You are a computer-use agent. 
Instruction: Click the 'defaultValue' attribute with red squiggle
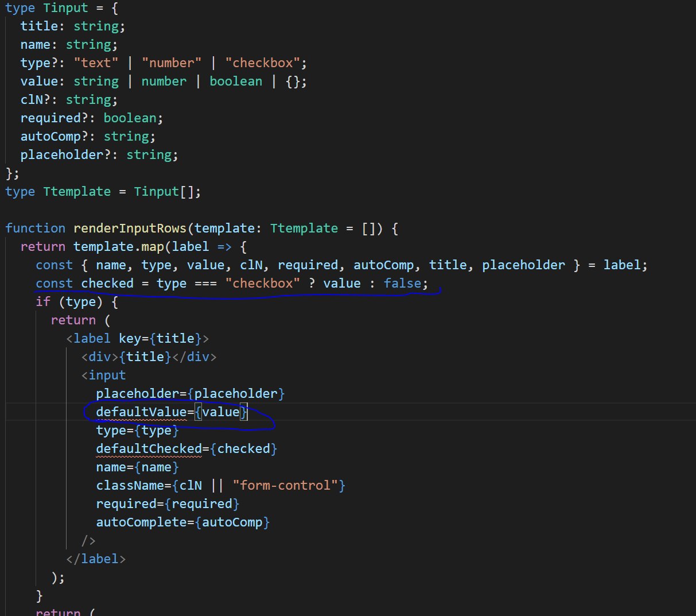[141, 412]
